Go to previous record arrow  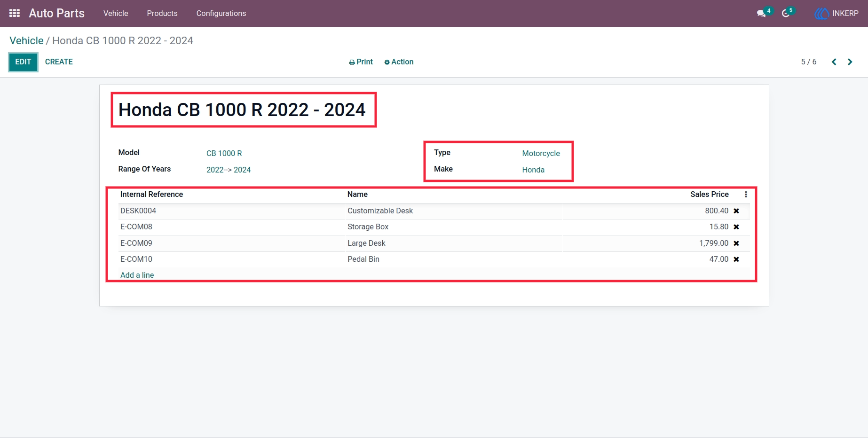point(834,62)
